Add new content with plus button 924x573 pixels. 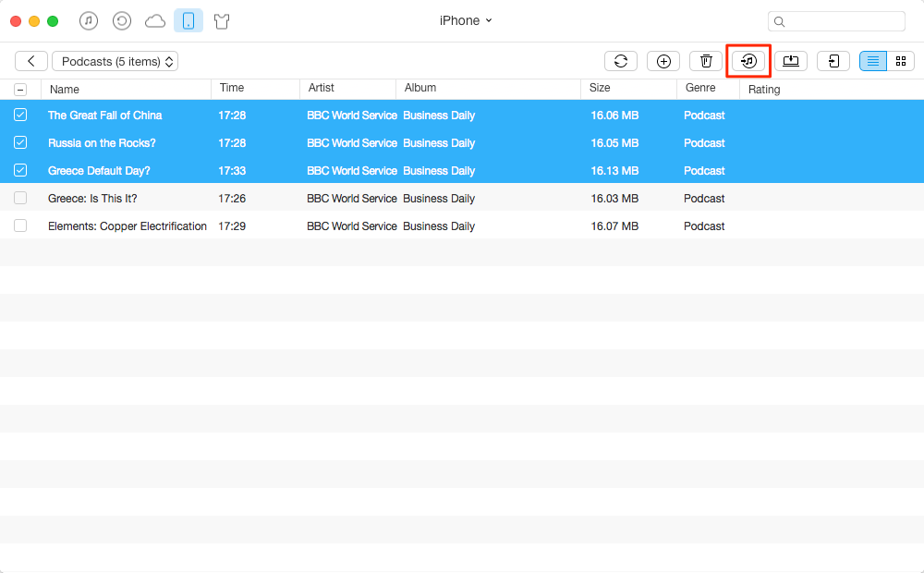(663, 61)
